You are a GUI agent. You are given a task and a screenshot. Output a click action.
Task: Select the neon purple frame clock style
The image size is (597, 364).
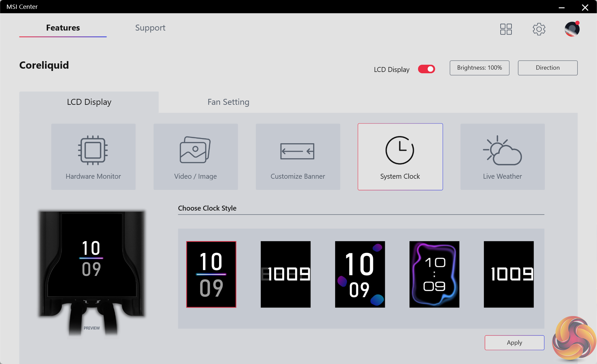(x=434, y=274)
